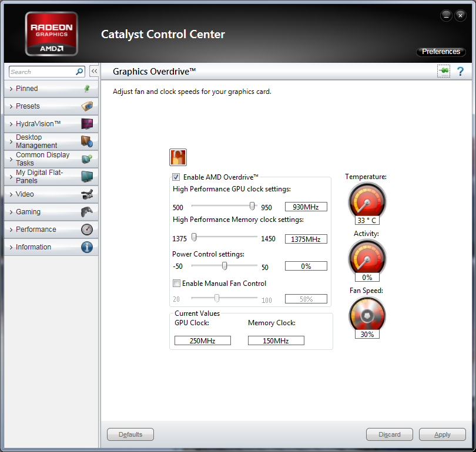Open the Information menu item
476x452 pixels.
[x=51, y=247]
